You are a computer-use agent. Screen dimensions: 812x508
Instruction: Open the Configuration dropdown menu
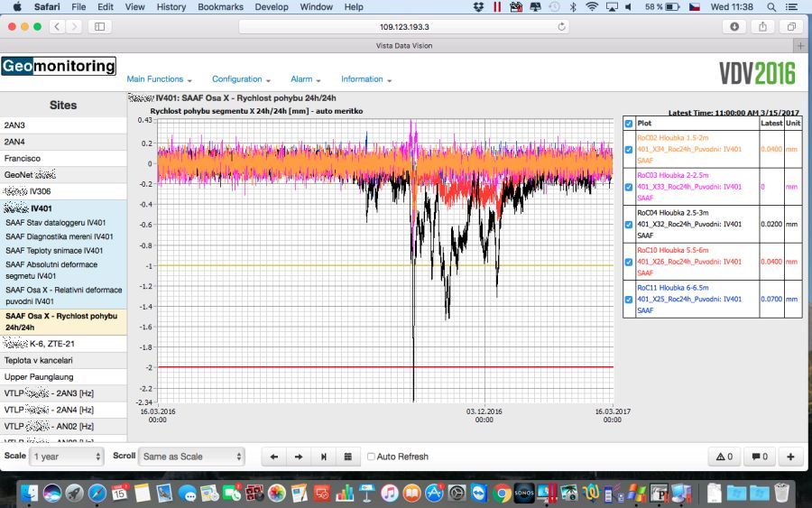(241, 79)
